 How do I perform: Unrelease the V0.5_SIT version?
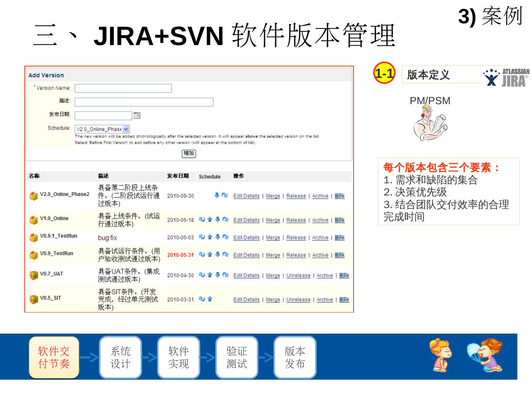pyautogui.click(x=299, y=300)
